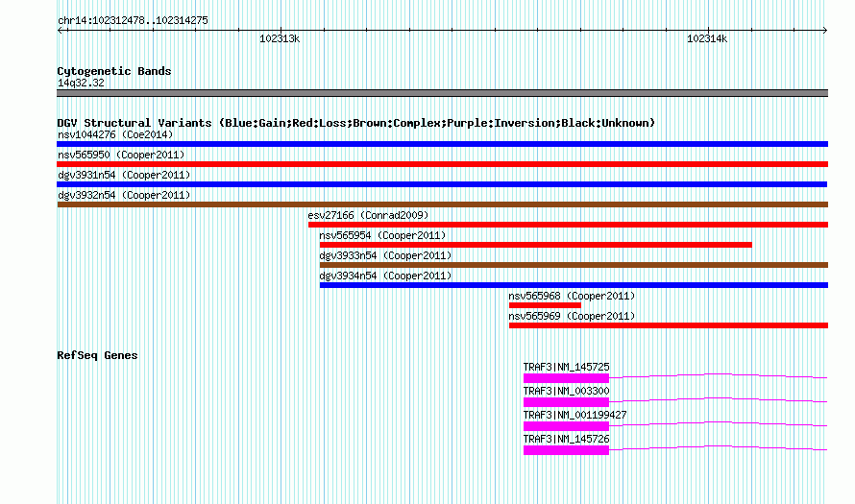Click the TRAF3|NM_003300 magenta exon block
Screen dimensions: 855x504
tap(566, 401)
